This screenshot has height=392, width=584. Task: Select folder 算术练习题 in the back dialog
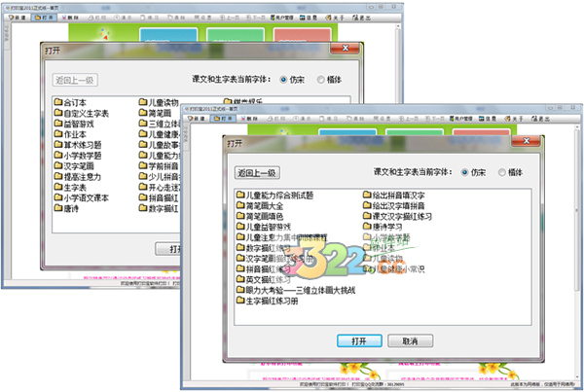coord(78,145)
